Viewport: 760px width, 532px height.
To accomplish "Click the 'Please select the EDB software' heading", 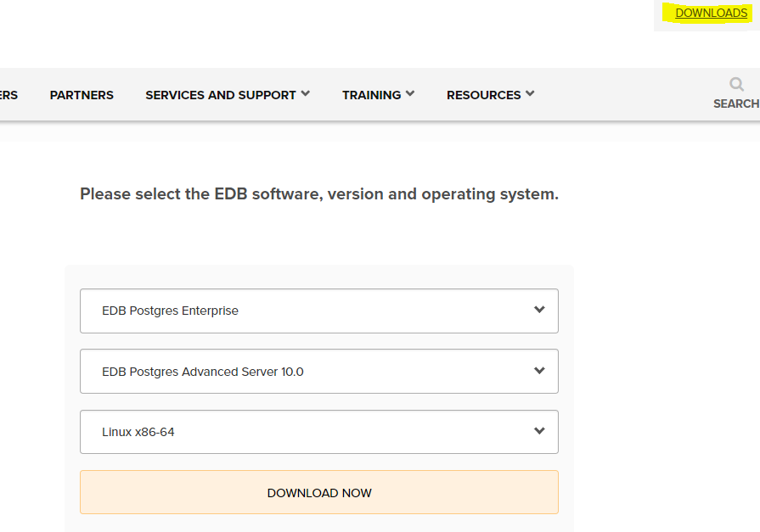I will pos(319,193).
